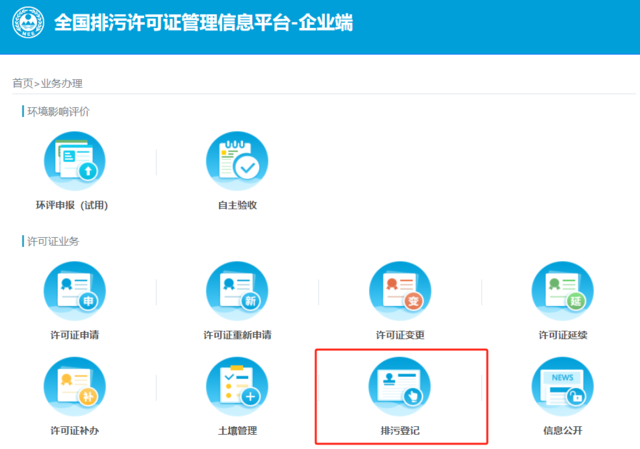Open the 土壤管理 icon
The width and height of the screenshot is (640, 449).
tap(237, 388)
